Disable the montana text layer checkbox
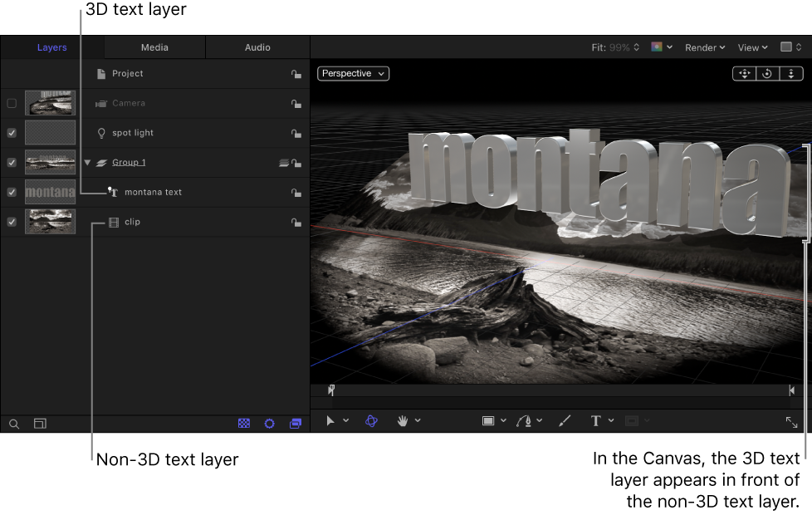This screenshot has height=515, width=812. coord(12,192)
